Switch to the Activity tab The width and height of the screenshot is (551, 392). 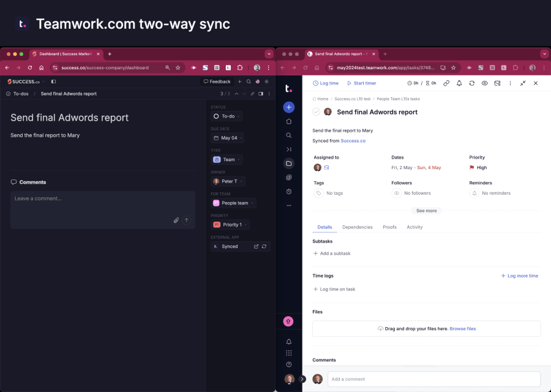pos(414,227)
